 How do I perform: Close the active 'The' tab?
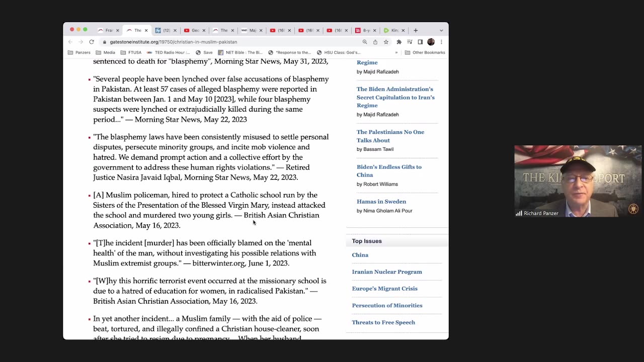coord(146,31)
